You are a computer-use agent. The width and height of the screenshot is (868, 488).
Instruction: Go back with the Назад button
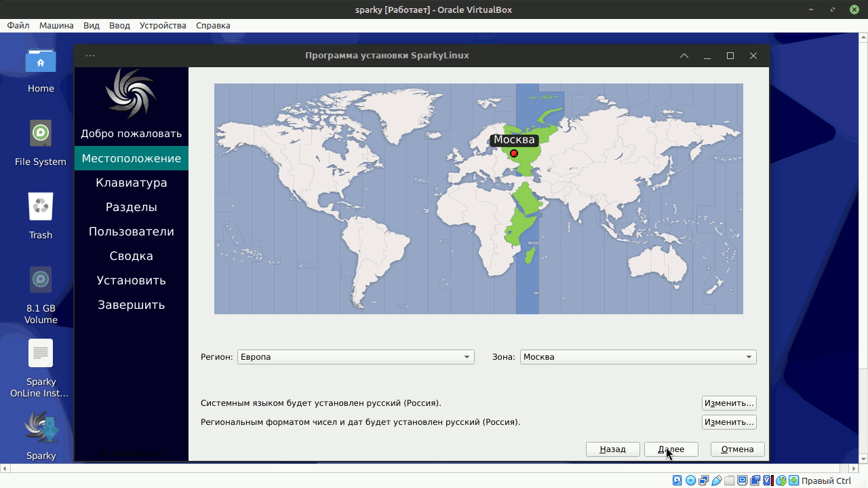[613, 449]
